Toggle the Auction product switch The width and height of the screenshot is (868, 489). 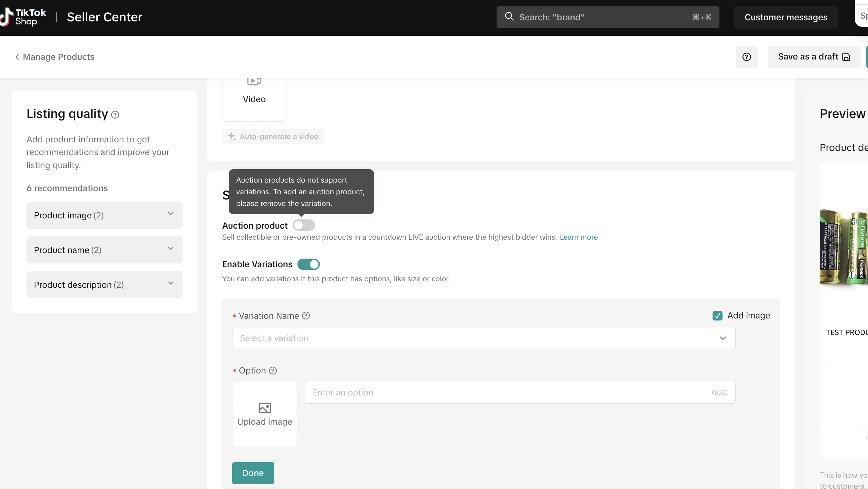click(304, 225)
